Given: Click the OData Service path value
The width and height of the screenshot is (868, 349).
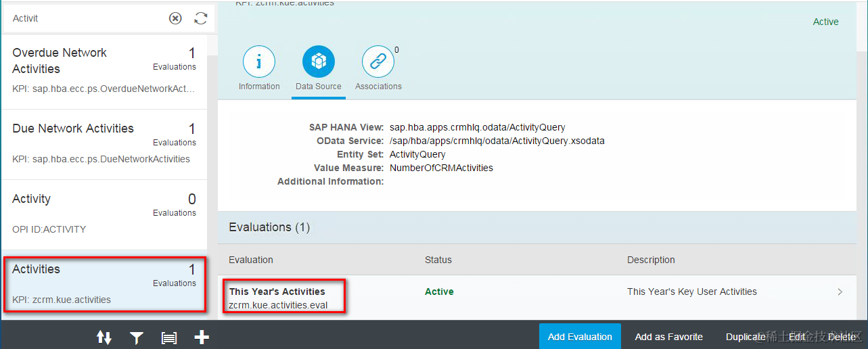Looking at the screenshot, I should (x=497, y=141).
